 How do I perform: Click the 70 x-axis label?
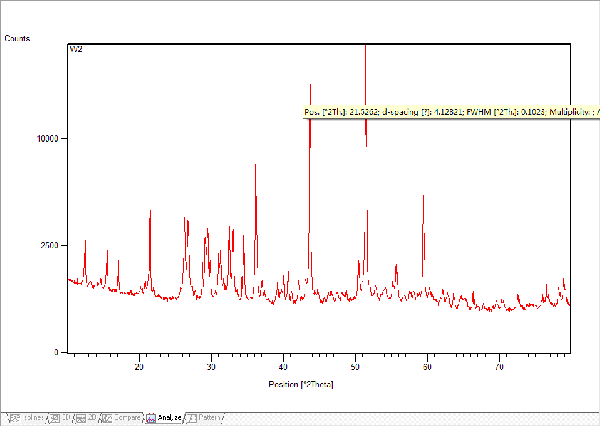[499, 367]
